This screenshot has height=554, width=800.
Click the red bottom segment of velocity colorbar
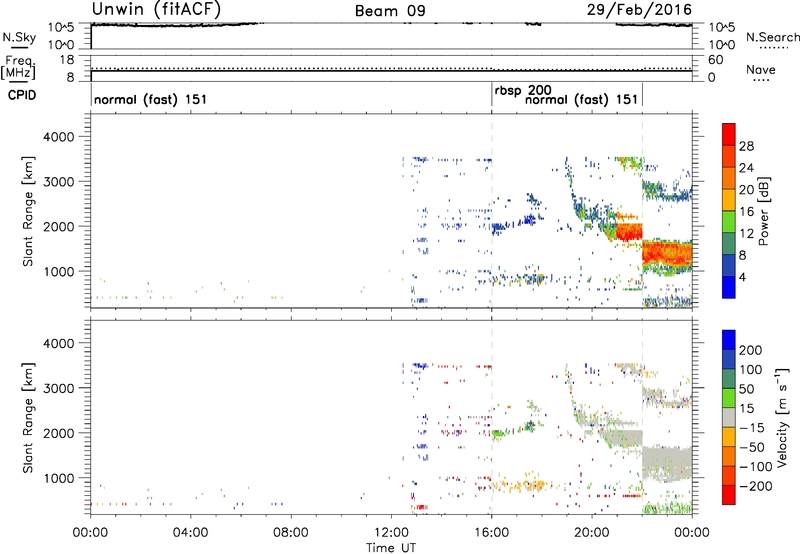[x=729, y=495]
